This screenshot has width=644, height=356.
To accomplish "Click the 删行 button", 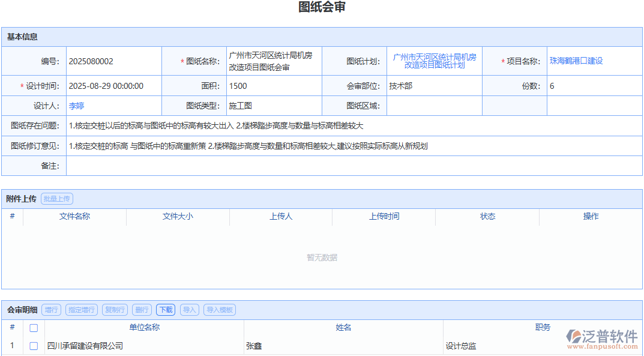I will point(142,310).
